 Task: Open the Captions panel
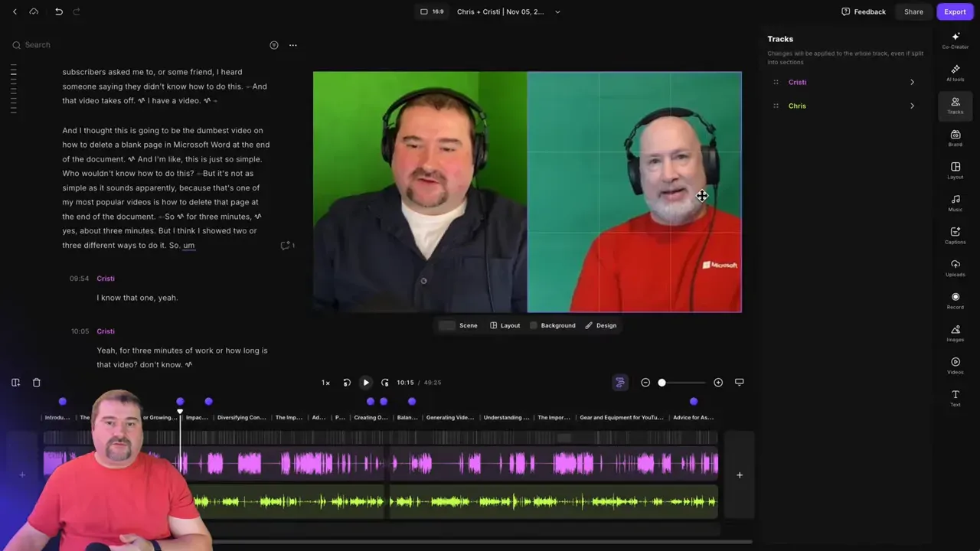(955, 236)
